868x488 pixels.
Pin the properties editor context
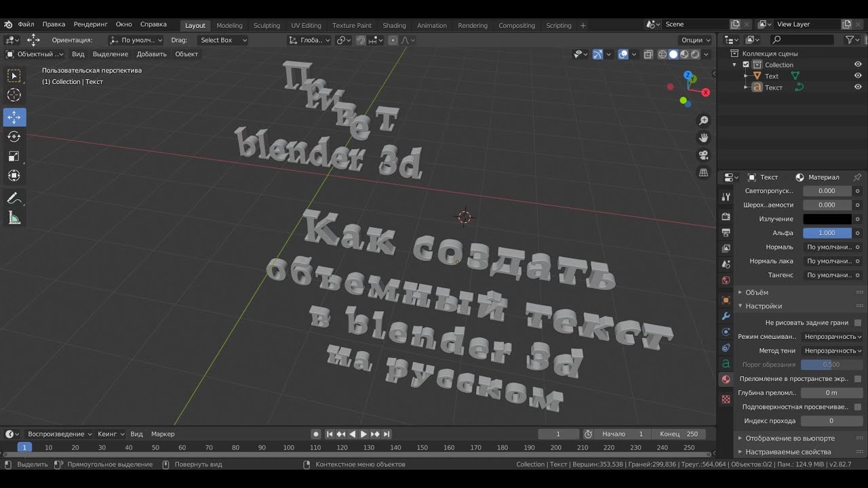(857, 177)
